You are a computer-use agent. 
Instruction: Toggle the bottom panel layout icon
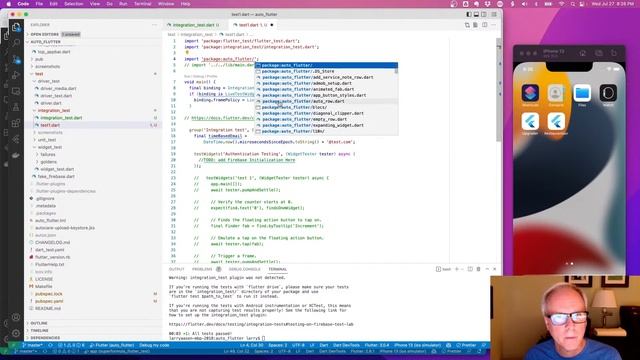pyautogui.click(x=476, y=14)
